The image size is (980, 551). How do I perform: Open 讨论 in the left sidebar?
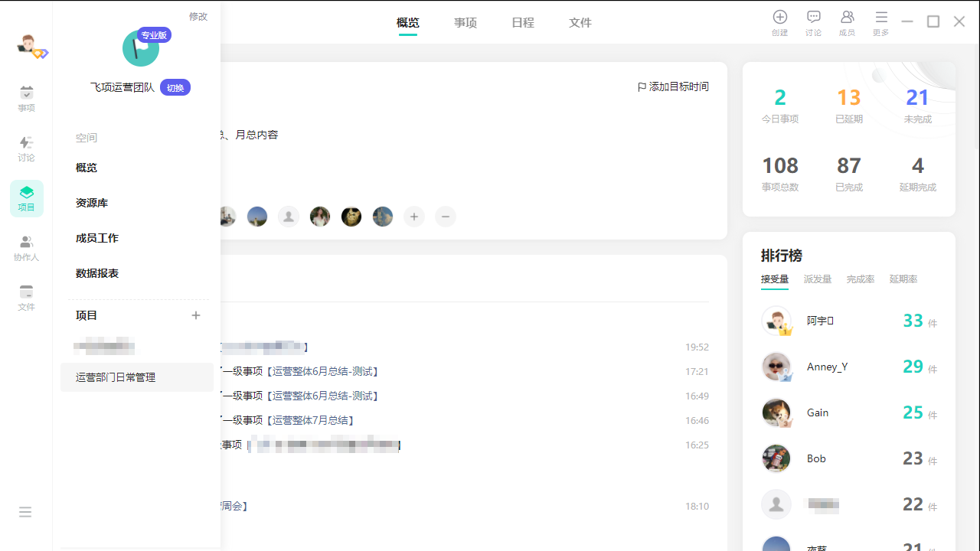pyautogui.click(x=27, y=148)
